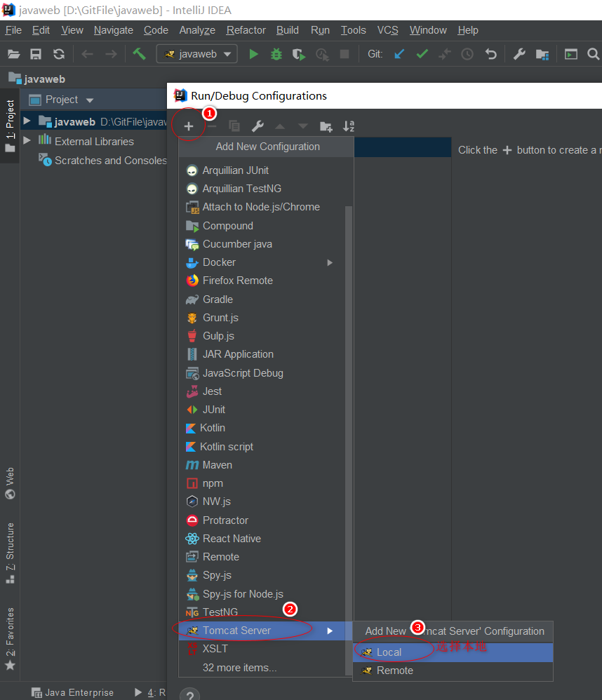Expand the Docker submenu arrow

click(330, 262)
